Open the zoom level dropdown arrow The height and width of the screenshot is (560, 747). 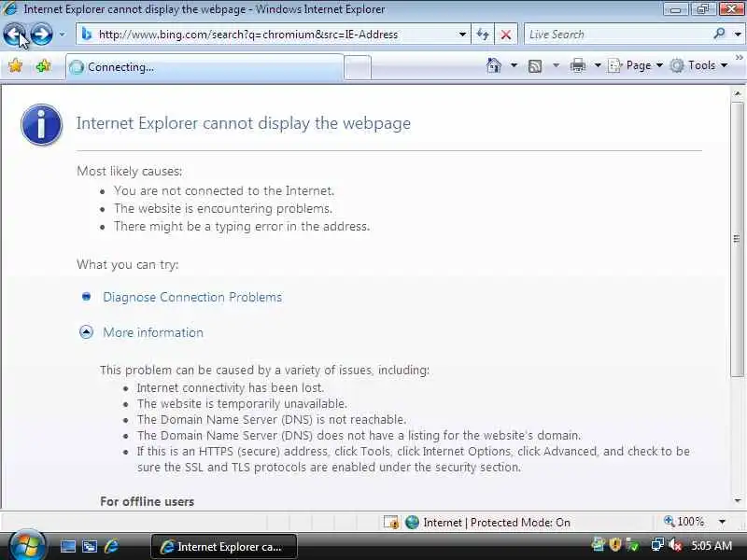click(x=722, y=522)
